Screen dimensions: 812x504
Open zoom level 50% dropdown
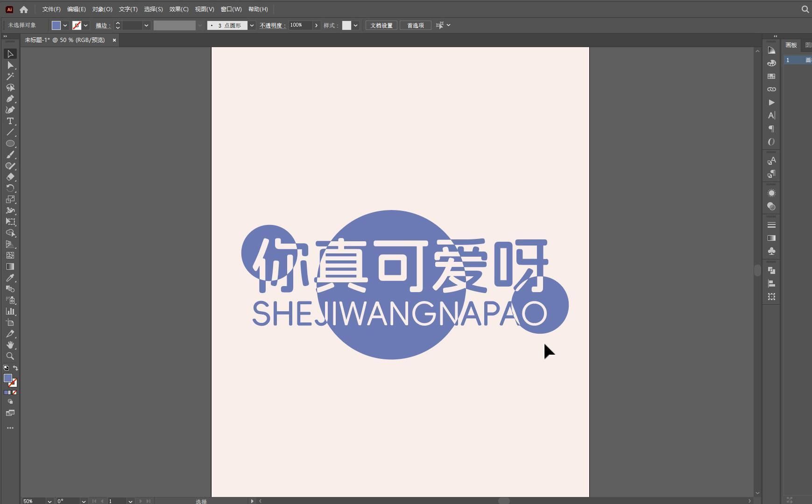[49, 501]
